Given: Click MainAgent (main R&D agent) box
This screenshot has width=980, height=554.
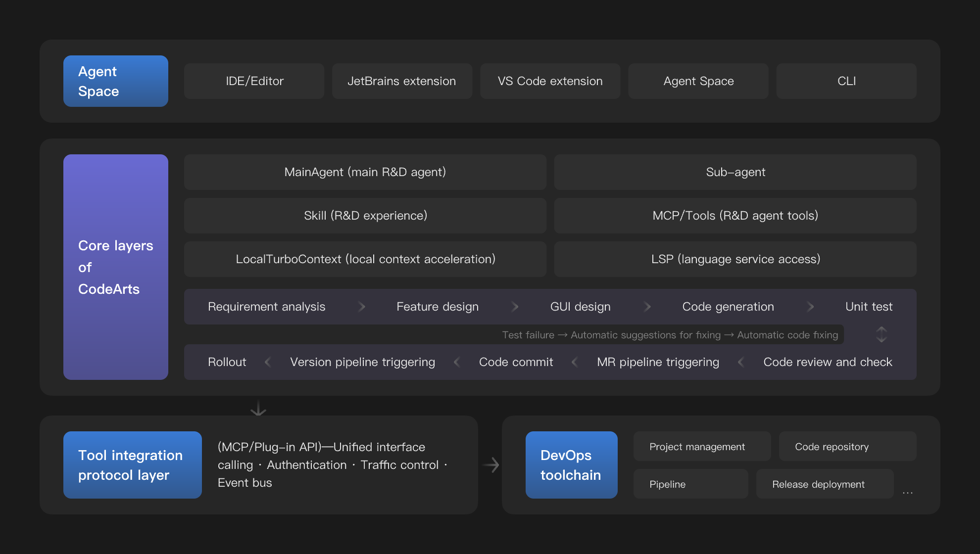Looking at the screenshot, I should (365, 172).
